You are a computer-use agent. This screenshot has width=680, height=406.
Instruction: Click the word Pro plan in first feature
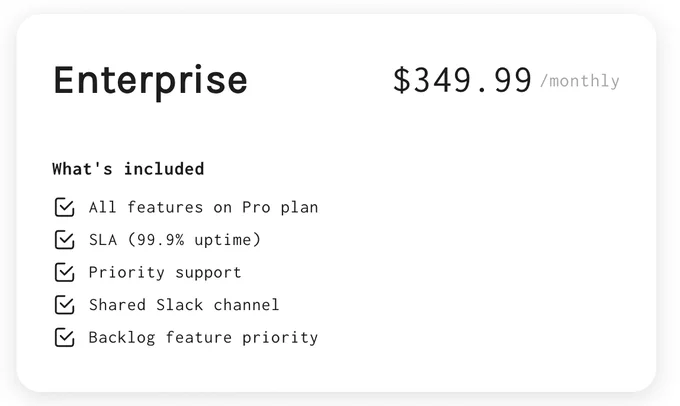pyautogui.click(x=280, y=208)
